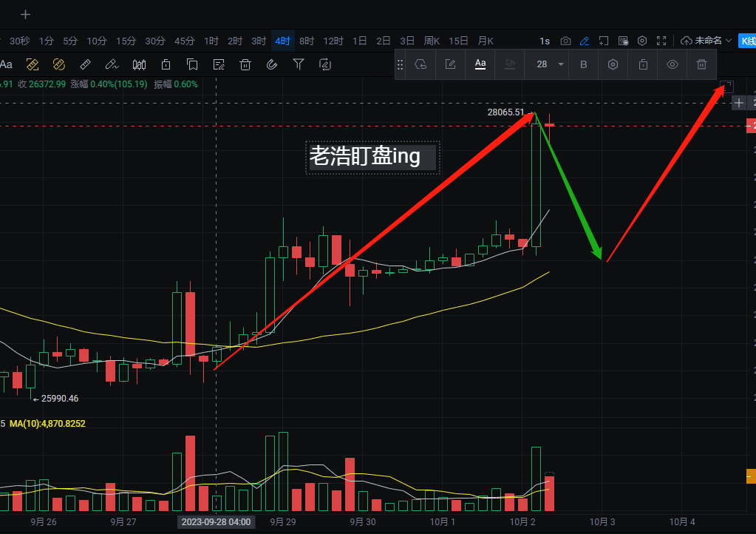Select the 15分 timeframe

point(126,41)
